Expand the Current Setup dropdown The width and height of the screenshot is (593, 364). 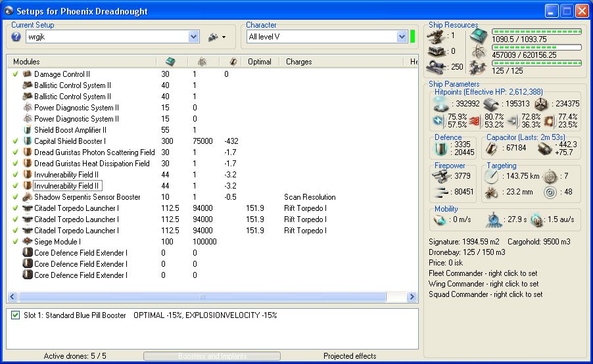pos(193,37)
